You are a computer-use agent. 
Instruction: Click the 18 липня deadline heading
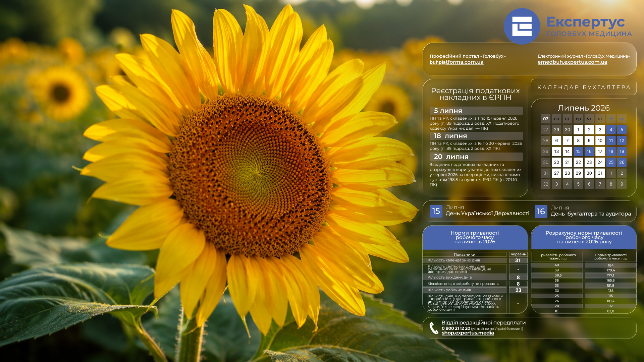click(476, 136)
